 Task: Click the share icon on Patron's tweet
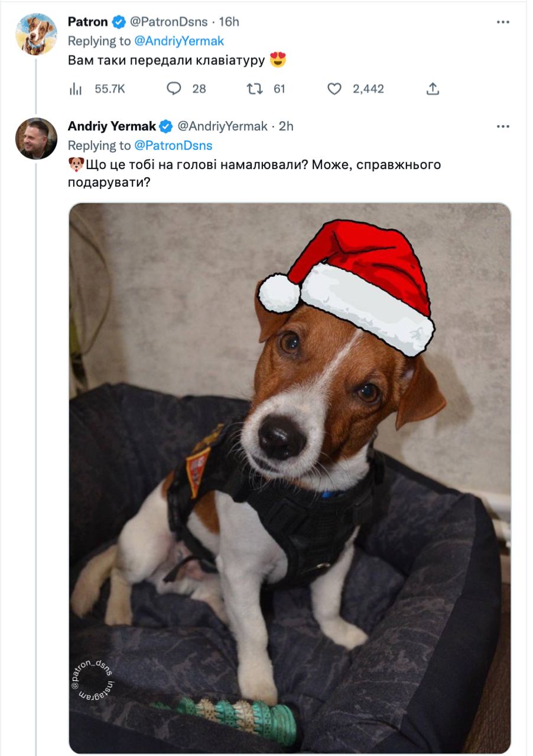[433, 89]
